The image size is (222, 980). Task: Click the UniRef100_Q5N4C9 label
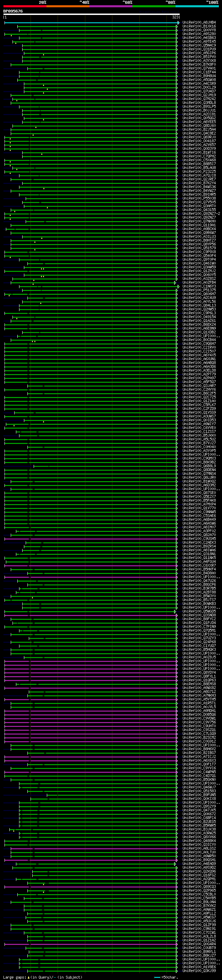click(199, 45)
